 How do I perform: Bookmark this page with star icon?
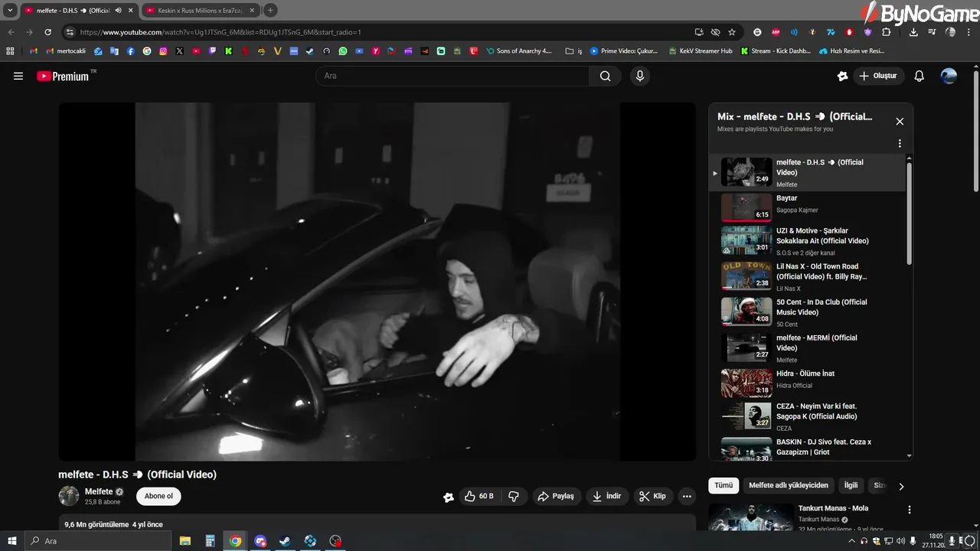click(x=732, y=32)
